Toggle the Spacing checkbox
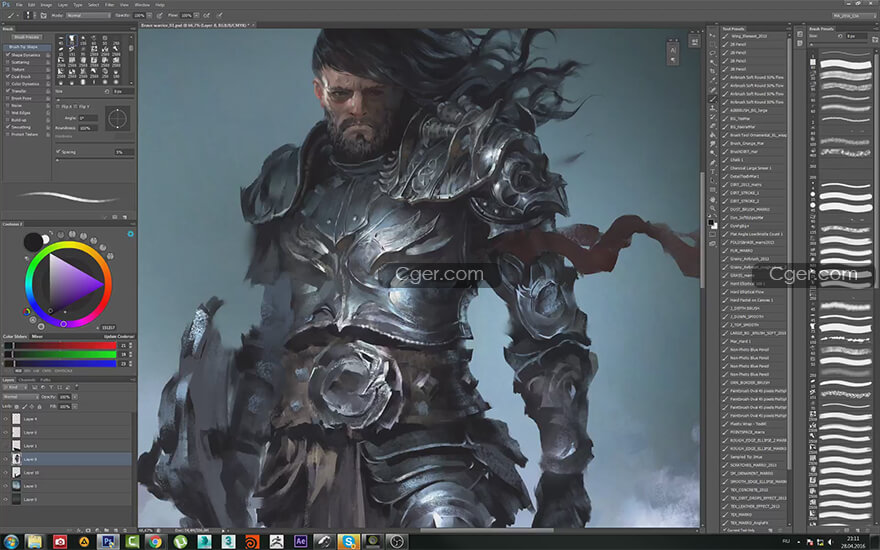Image resolution: width=880 pixels, height=550 pixels. coord(58,152)
